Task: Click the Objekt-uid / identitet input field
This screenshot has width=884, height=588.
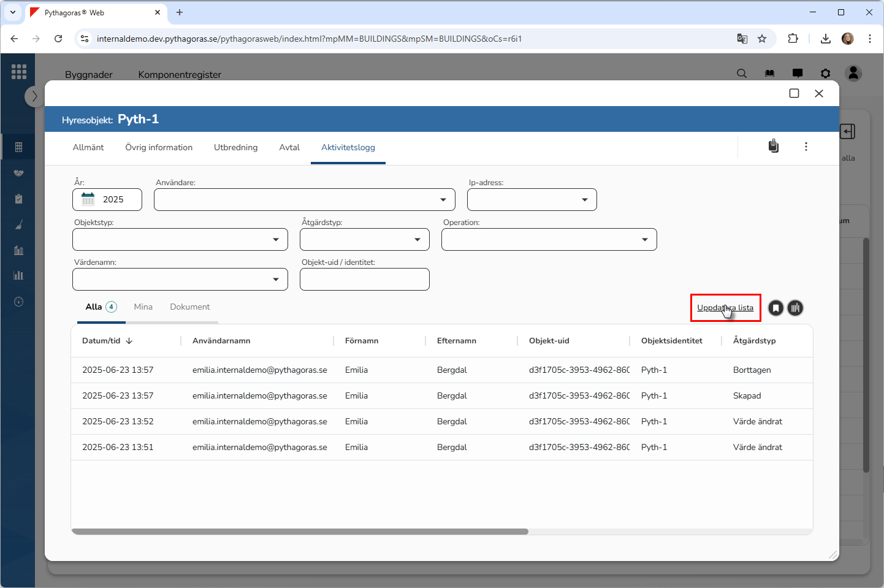Action: pos(364,280)
